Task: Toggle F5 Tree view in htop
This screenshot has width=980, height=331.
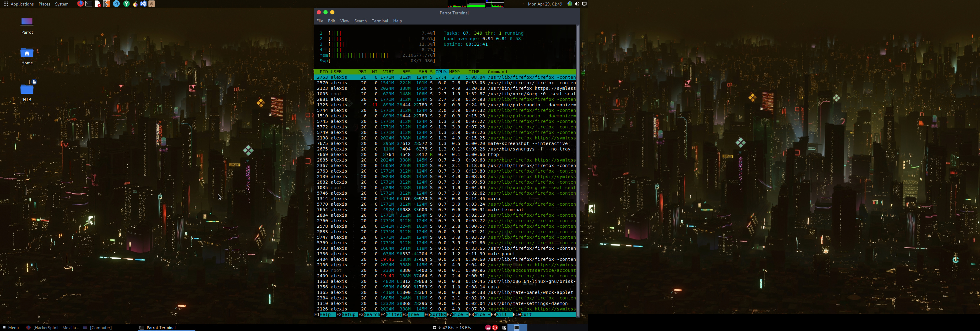Action: pyautogui.click(x=413, y=315)
